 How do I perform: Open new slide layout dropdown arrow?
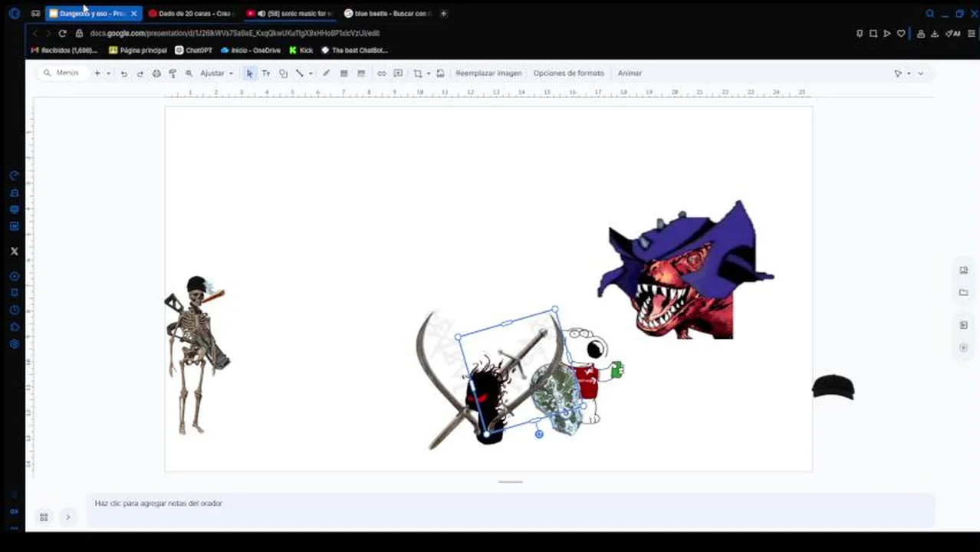click(108, 74)
